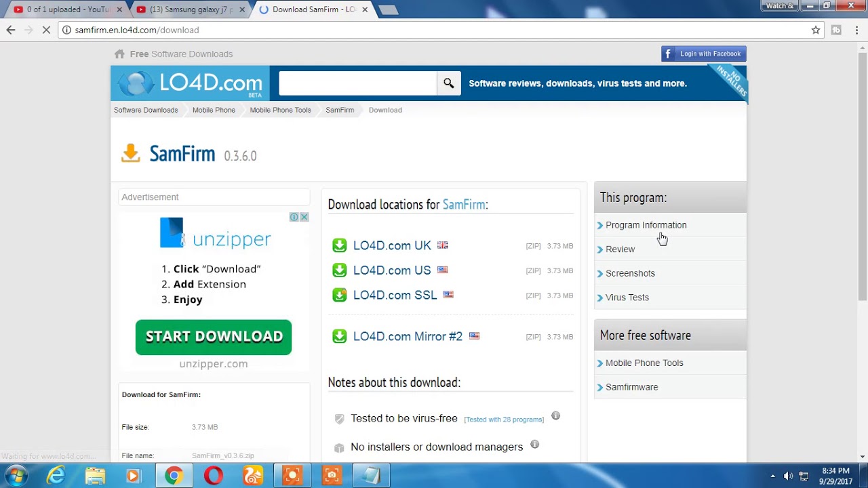The height and width of the screenshot is (488, 868).
Task: Click in the LO4D search input field
Action: coord(357,83)
